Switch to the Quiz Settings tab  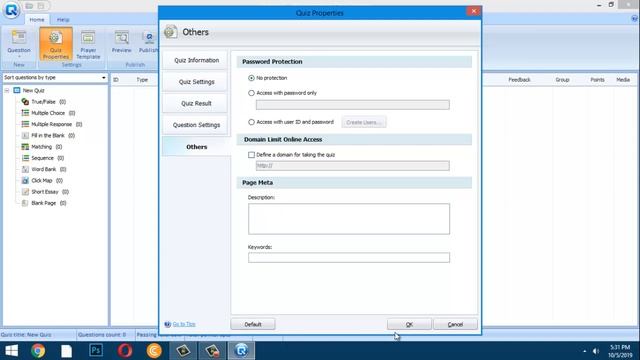click(196, 82)
